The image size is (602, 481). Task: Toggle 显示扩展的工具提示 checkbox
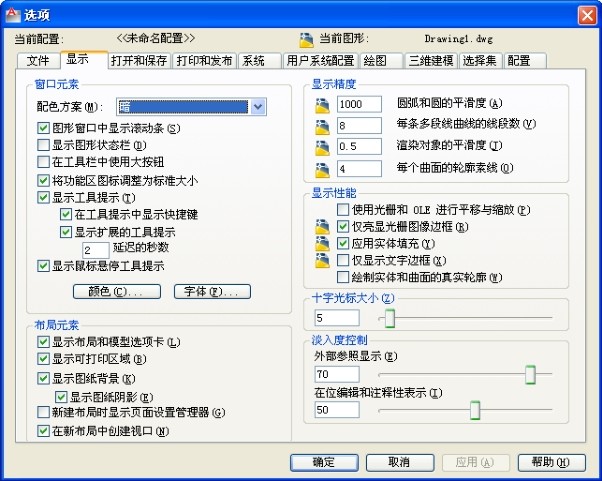(66, 232)
